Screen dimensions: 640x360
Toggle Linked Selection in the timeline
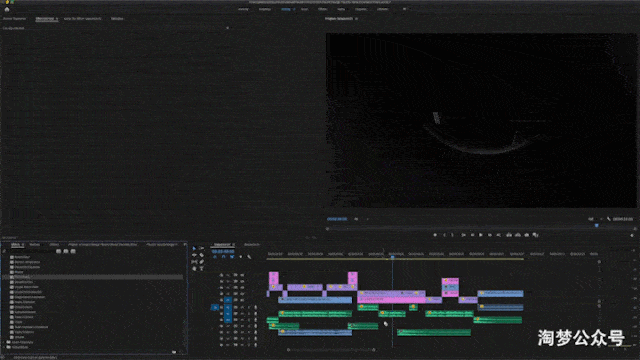[x=232, y=257]
